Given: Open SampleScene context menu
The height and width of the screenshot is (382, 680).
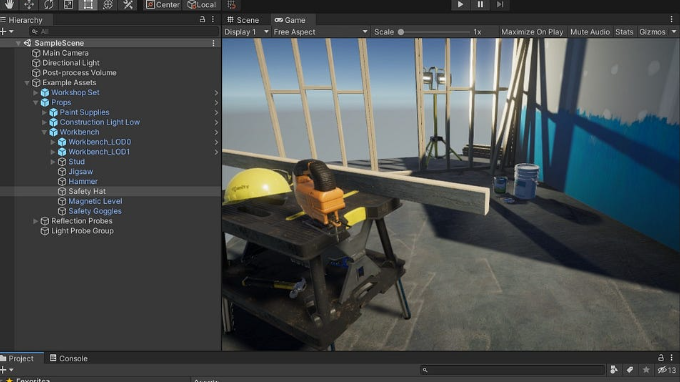Looking at the screenshot, I should click(213, 43).
